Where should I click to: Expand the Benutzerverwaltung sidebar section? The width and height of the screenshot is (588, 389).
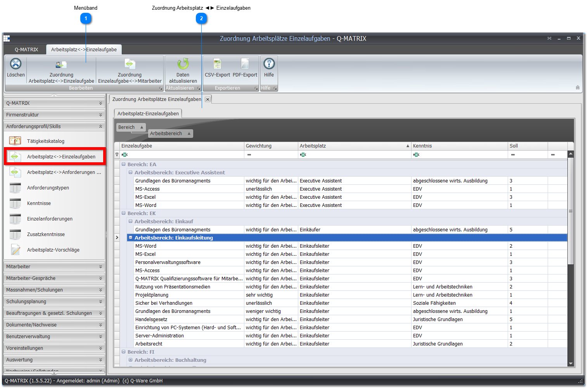(x=54, y=337)
